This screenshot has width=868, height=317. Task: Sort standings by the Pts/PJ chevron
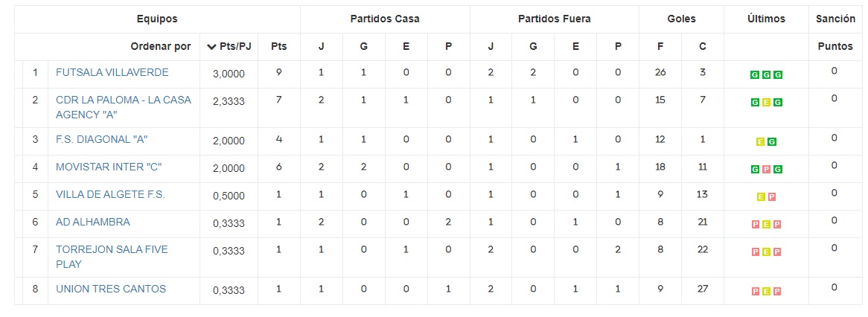pyautogui.click(x=212, y=47)
